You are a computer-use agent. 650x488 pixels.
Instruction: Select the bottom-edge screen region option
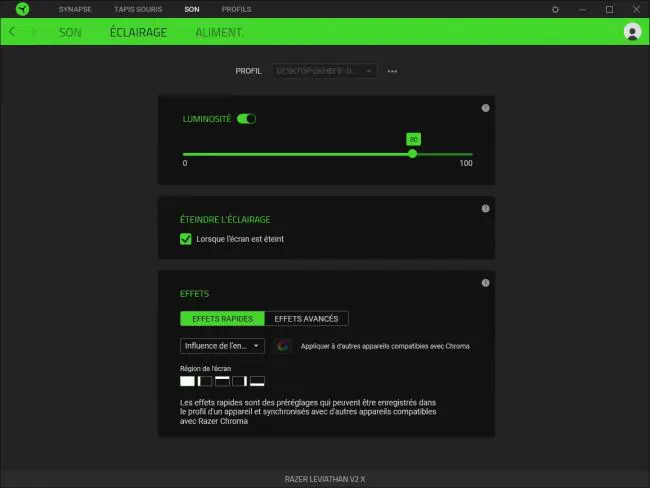tap(257, 381)
